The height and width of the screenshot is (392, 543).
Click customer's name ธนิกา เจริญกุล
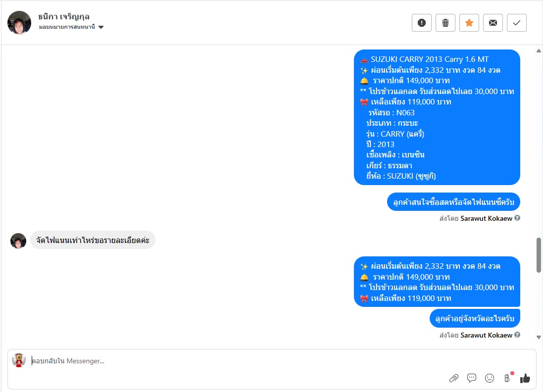click(64, 17)
